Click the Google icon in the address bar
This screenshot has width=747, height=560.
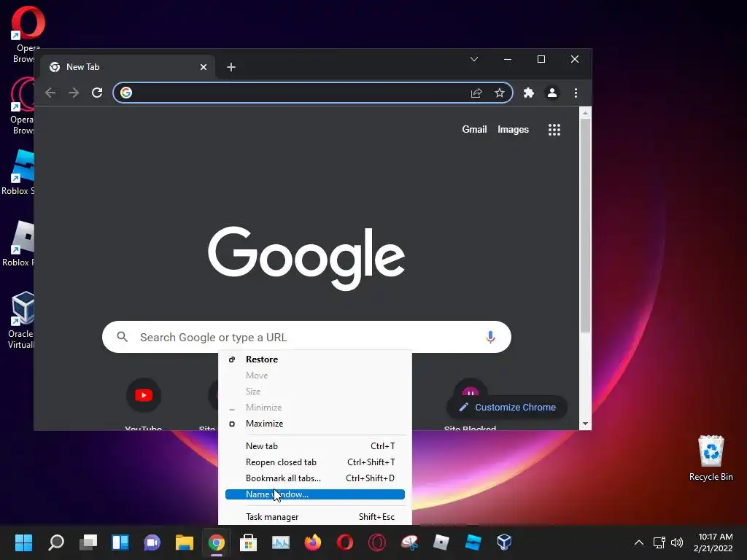(x=126, y=93)
